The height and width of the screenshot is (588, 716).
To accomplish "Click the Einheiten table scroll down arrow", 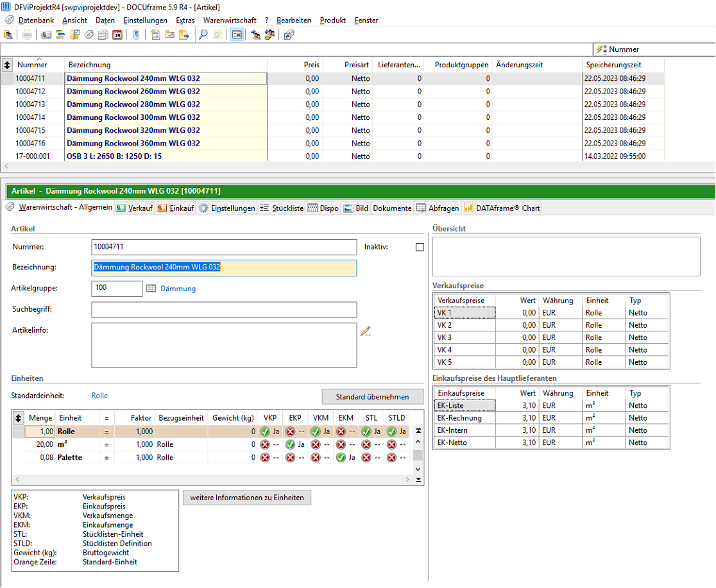I will [418, 469].
